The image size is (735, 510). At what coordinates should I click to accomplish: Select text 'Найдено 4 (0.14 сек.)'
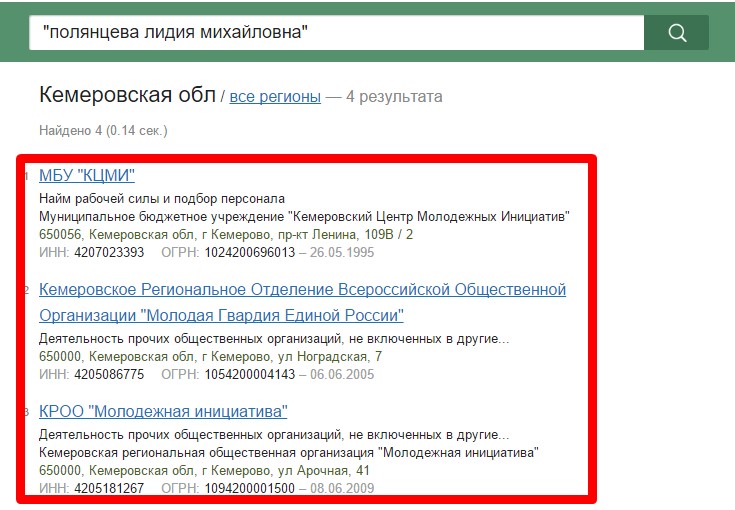coord(103,130)
